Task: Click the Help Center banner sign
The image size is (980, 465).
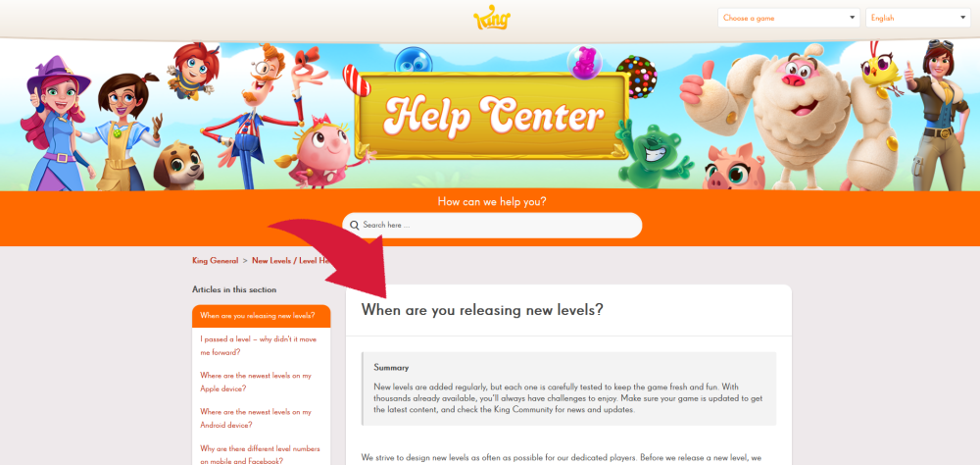Action: 492,115
